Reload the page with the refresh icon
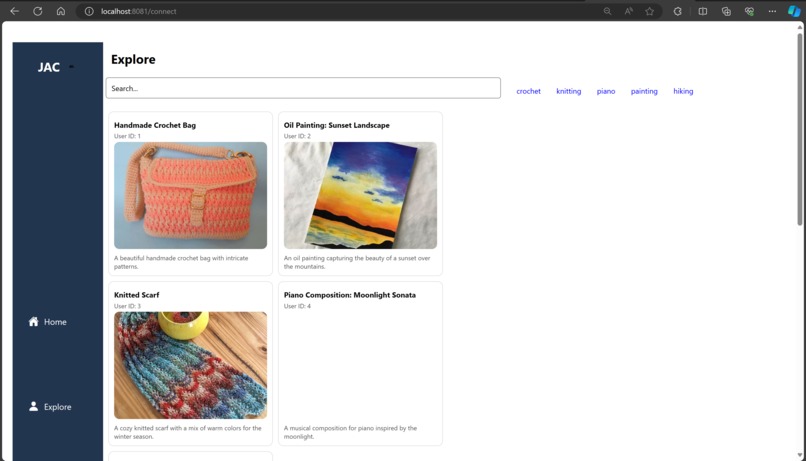This screenshot has height=461, width=806. (38, 11)
